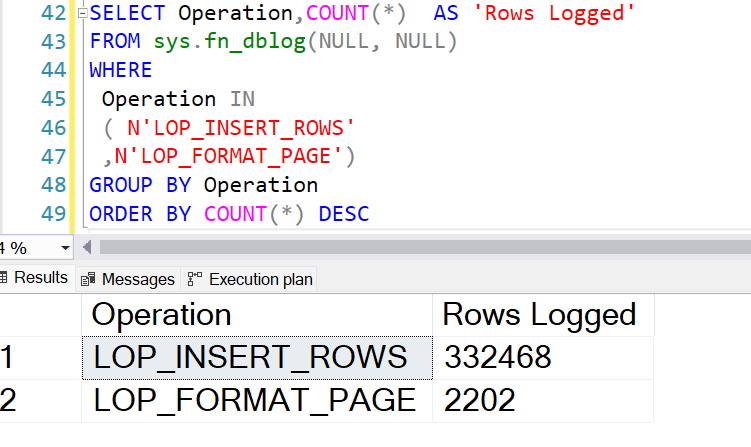
Task: Click the Execution plan tab icon
Action: pos(194,279)
